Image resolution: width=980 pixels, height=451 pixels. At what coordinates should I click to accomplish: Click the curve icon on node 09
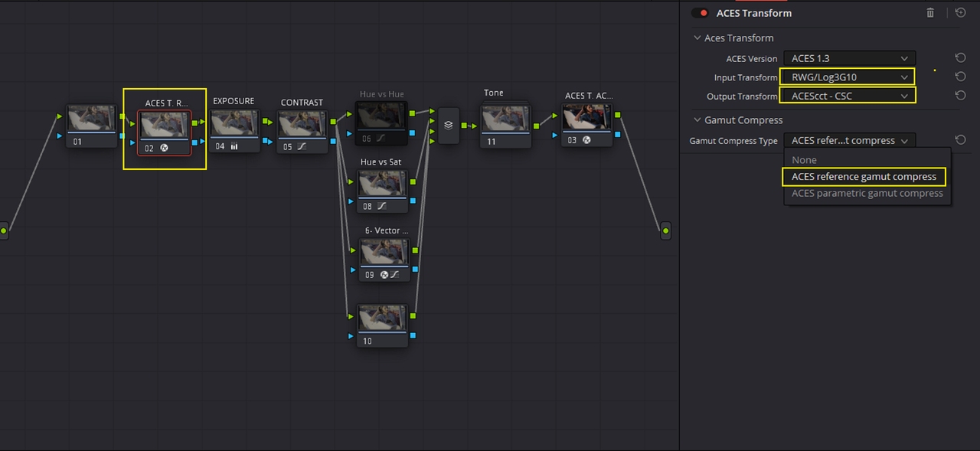(394, 274)
